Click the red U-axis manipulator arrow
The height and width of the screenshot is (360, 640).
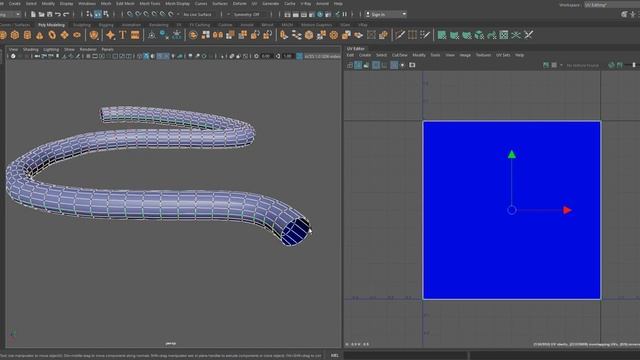click(x=567, y=210)
